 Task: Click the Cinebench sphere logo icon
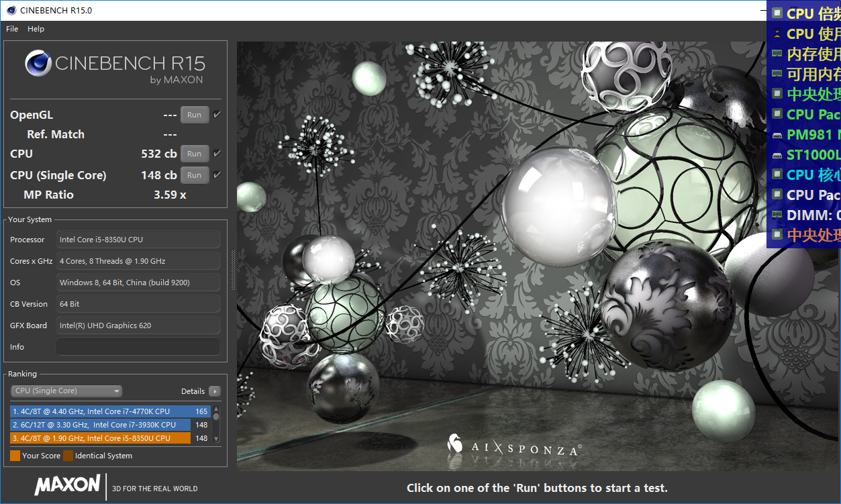(38, 64)
